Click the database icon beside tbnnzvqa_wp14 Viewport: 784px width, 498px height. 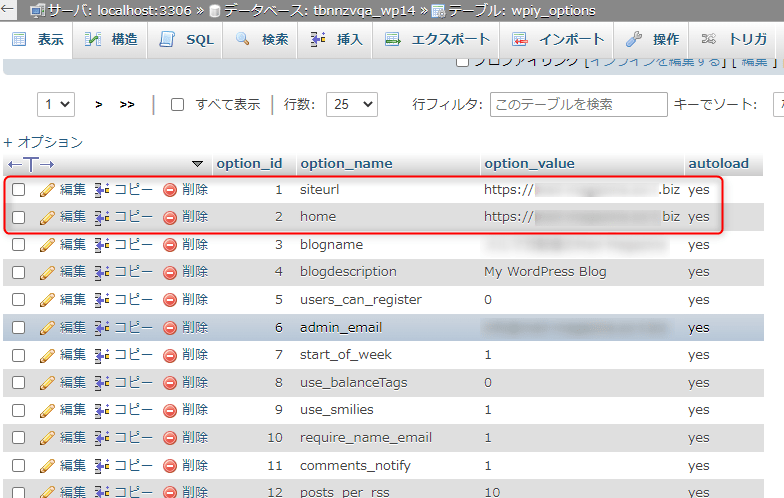coord(215,11)
